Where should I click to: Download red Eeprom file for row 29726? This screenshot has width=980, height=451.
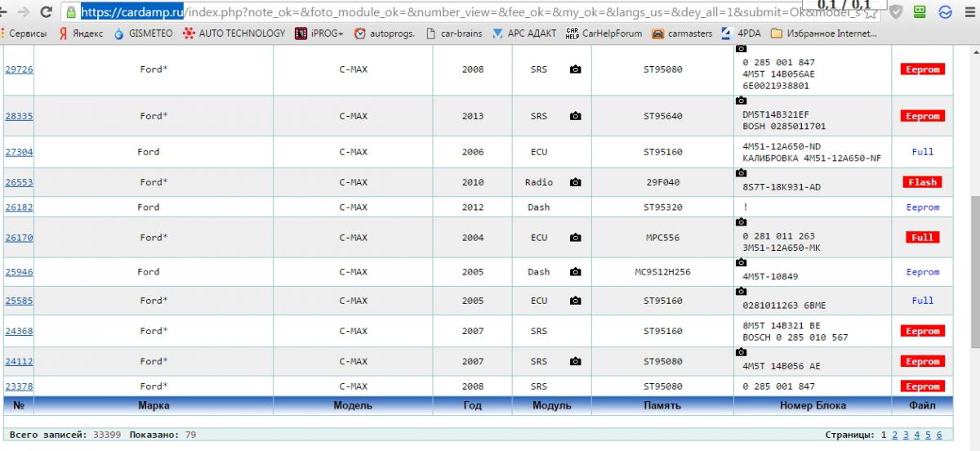click(x=923, y=69)
